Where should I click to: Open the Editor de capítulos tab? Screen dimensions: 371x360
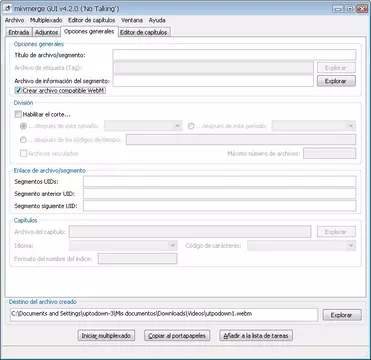pos(144,32)
